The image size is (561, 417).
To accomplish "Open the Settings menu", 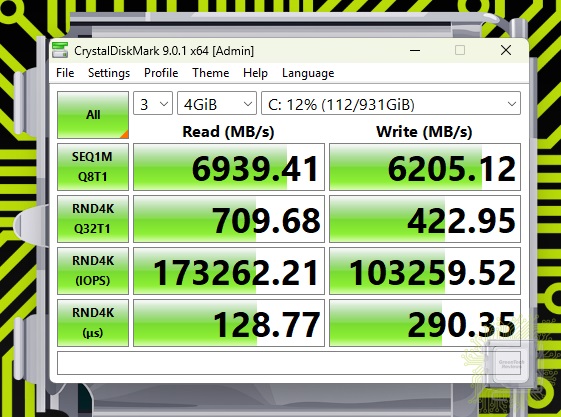I will [109, 73].
